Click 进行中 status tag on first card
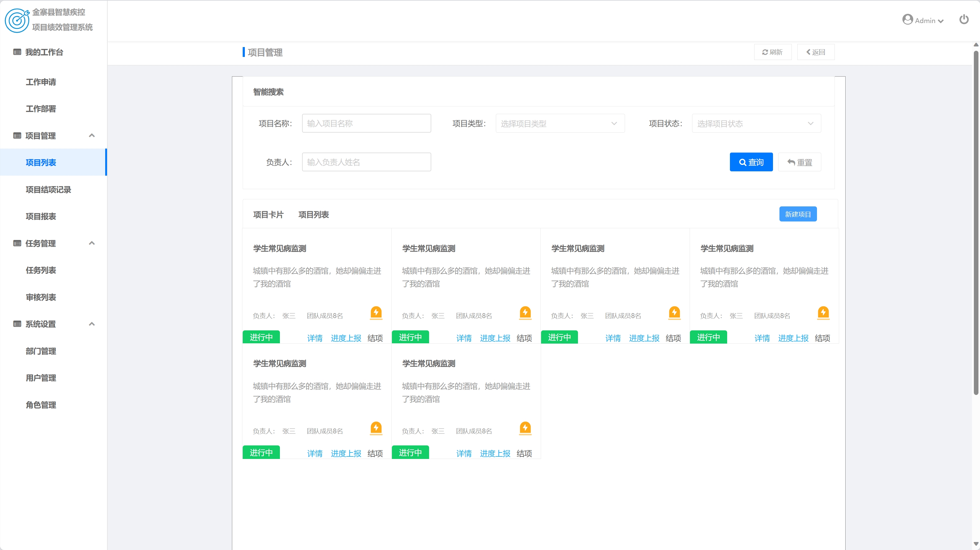 pos(261,337)
